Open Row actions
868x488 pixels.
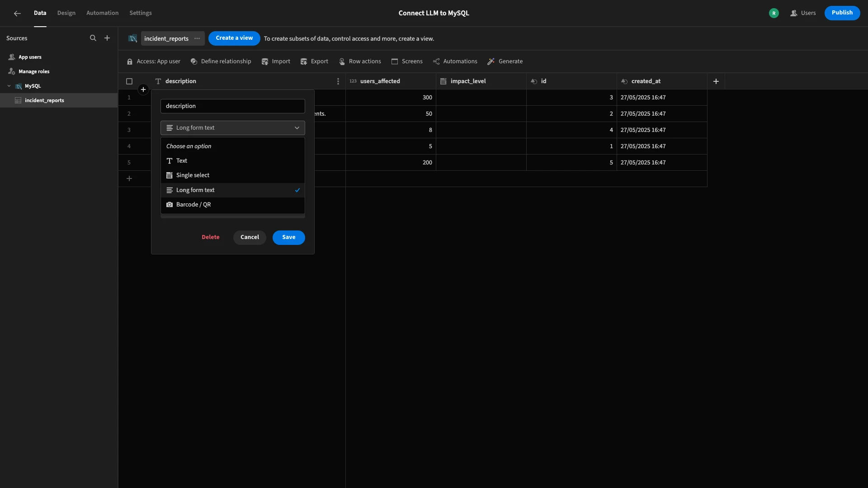[360, 61]
